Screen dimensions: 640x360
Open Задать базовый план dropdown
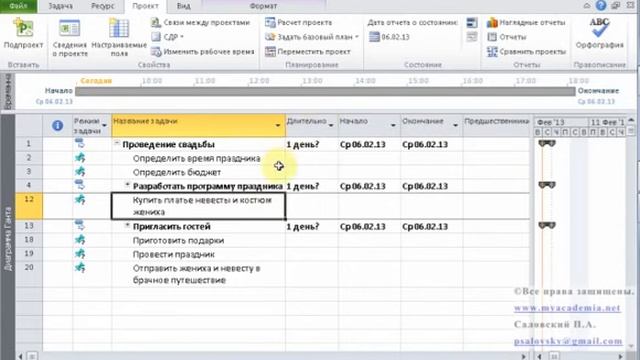pyautogui.click(x=312, y=37)
